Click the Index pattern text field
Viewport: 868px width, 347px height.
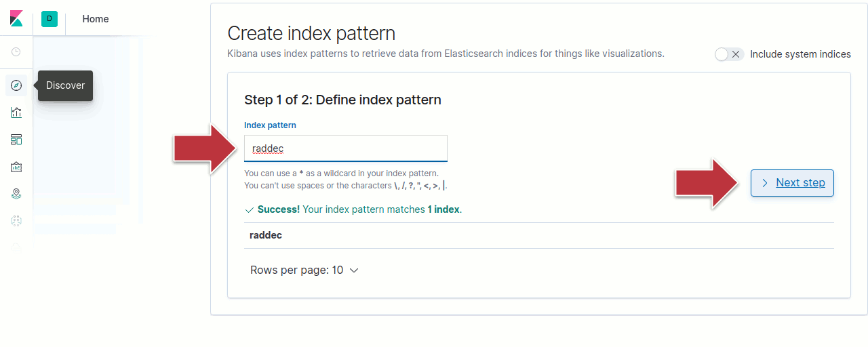coord(346,148)
